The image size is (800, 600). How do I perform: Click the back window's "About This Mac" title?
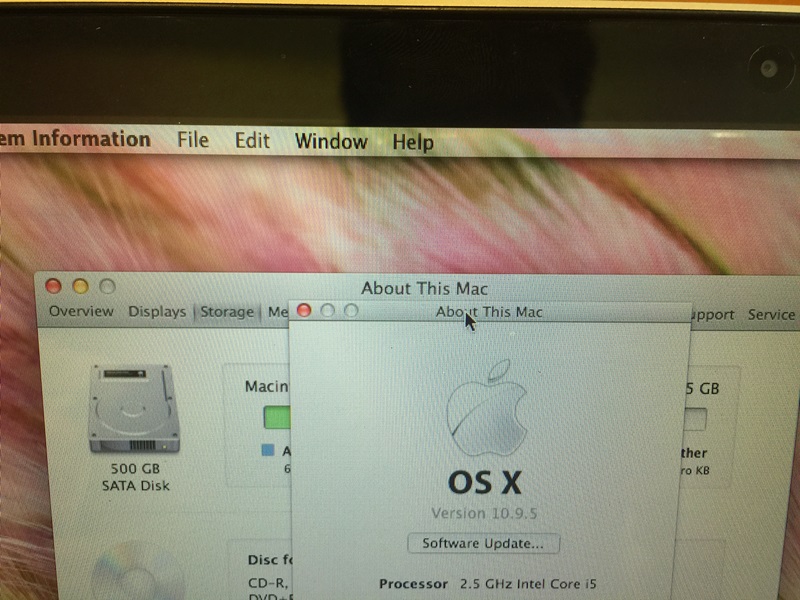pos(424,288)
